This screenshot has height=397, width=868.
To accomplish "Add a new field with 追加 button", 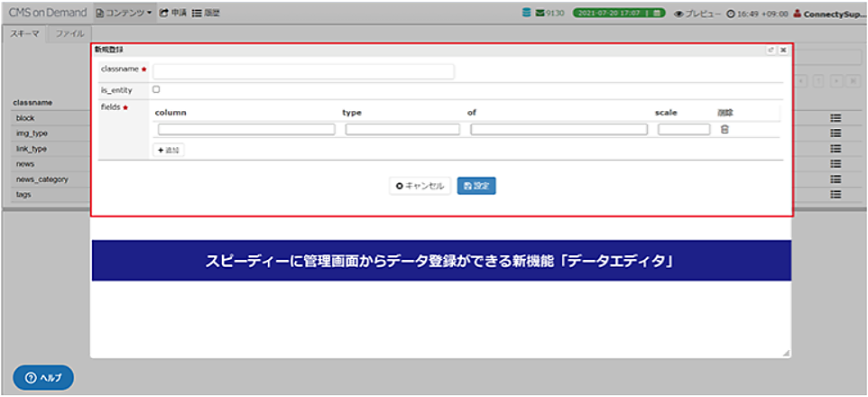I will pyautogui.click(x=169, y=150).
